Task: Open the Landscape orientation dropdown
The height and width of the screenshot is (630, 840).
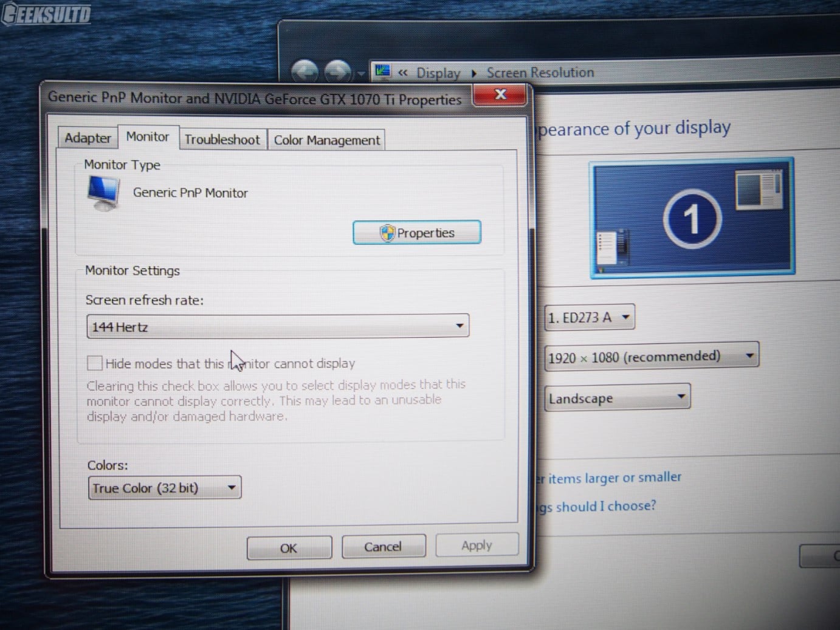Action: (617, 398)
